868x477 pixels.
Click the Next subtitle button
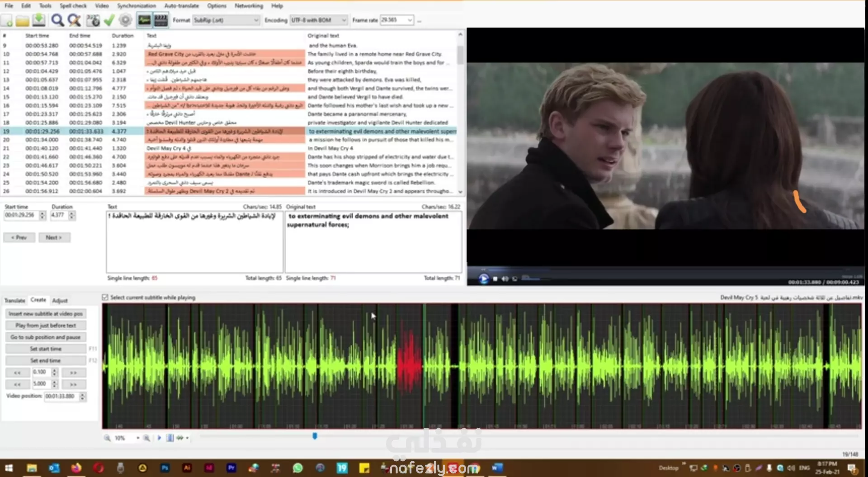[x=54, y=237]
